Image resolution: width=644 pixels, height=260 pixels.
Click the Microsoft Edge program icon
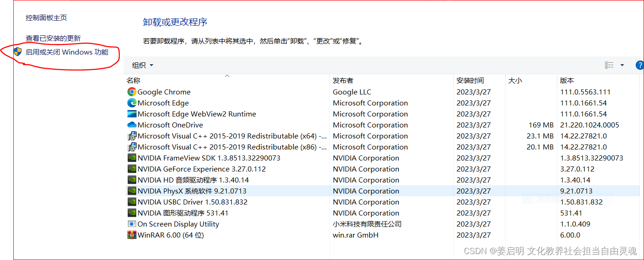click(132, 103)
